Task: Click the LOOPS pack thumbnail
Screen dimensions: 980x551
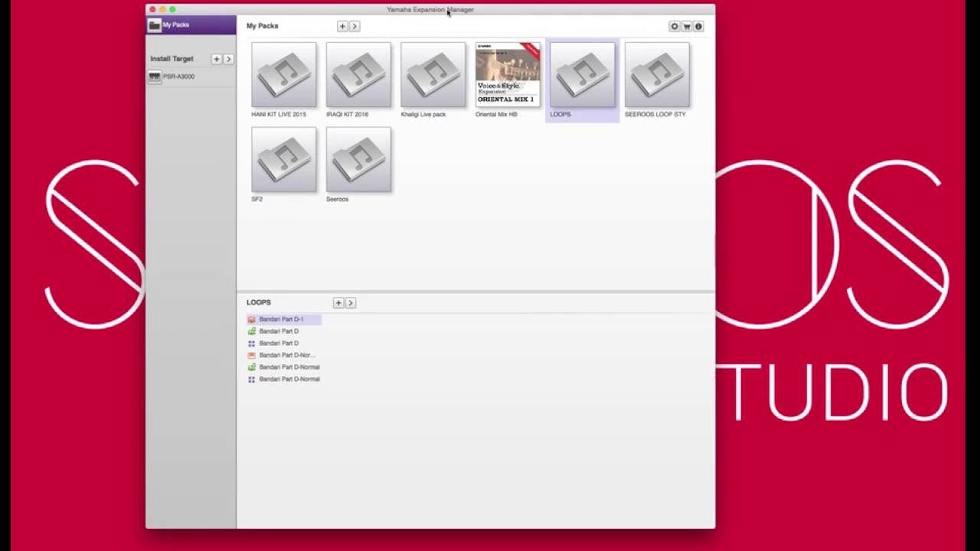Action: coord(582,75)
